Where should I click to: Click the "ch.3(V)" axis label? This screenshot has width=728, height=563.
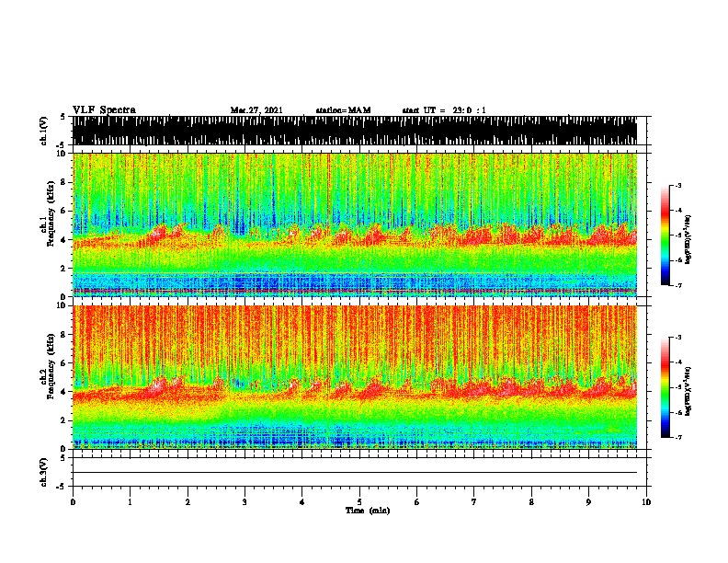(x=44, y=472)
